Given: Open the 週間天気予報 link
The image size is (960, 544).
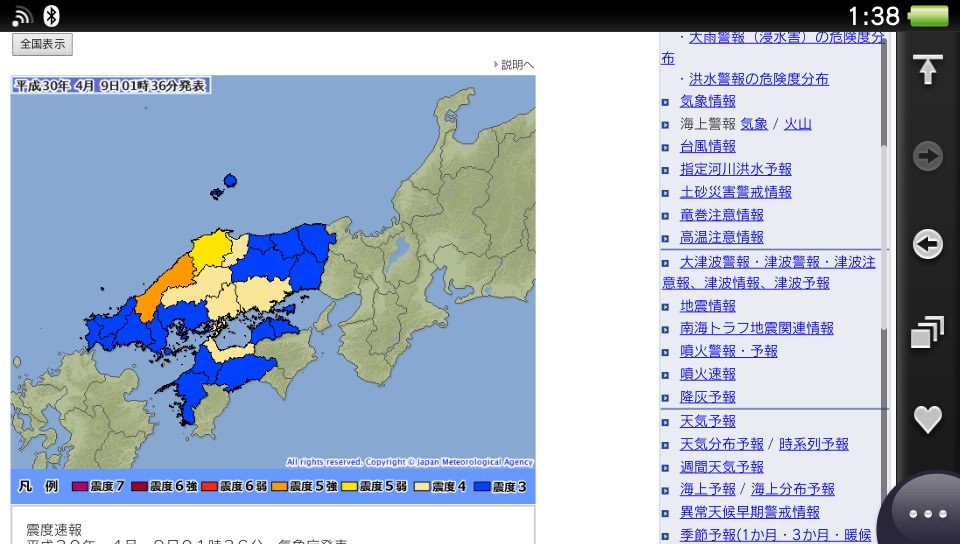Looking at the screenshot, I should click(722, 468).
